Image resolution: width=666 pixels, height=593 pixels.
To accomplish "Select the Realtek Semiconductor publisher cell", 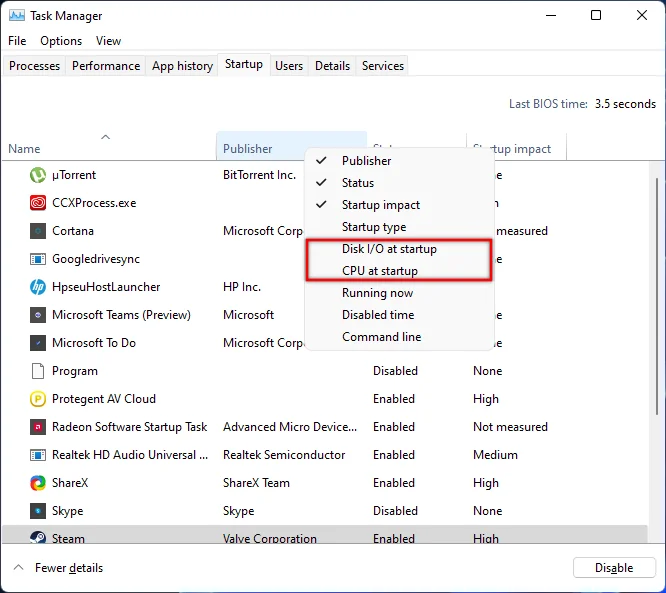I will (x=284, y=455).
